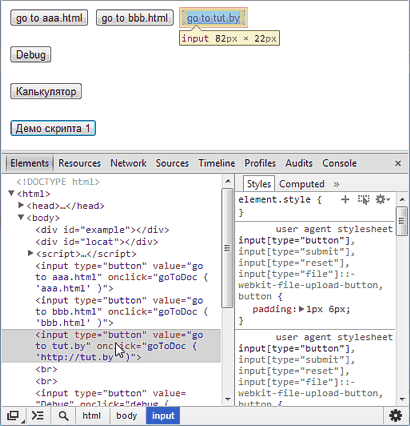Select the input node for aaa.html
Image resolution: width=410 pixels, height=426 pixels.
(122, 277)
